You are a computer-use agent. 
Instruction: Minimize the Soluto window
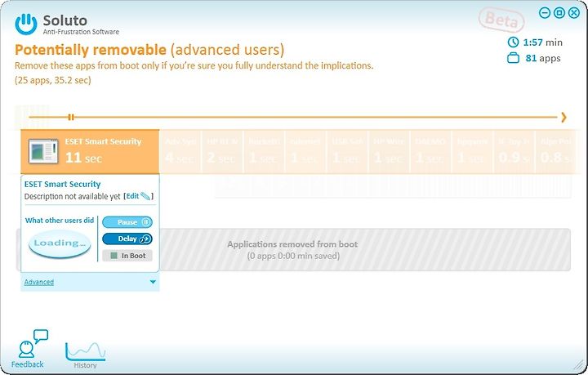coord(545,13)
